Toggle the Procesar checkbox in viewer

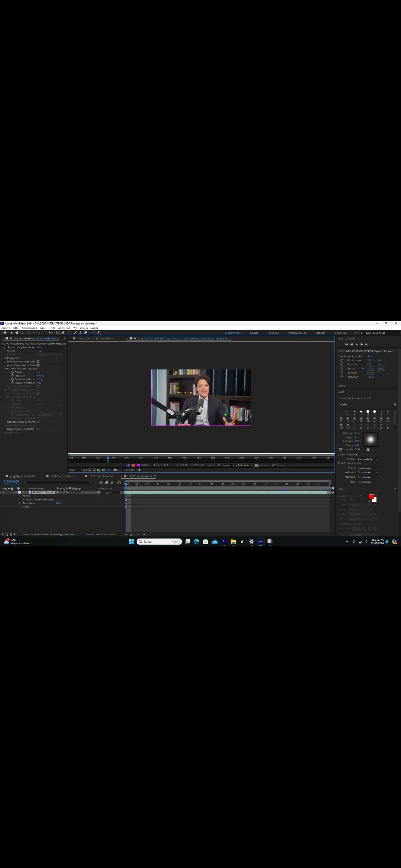tap(257, 465)
